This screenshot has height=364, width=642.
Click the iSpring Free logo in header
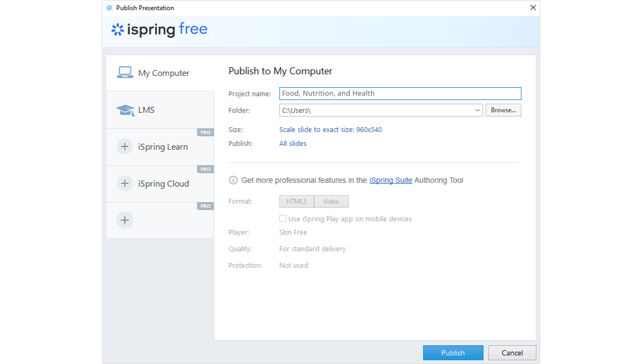click(159, 29)
